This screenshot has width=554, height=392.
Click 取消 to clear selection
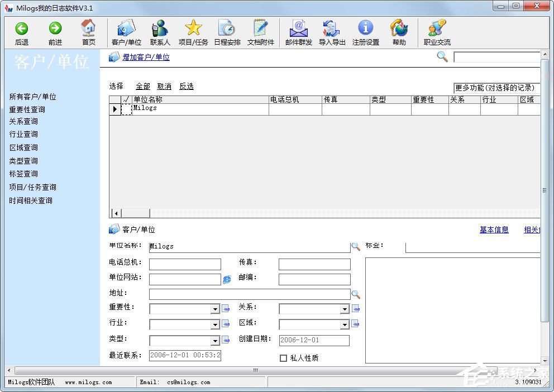coord(164,86)
